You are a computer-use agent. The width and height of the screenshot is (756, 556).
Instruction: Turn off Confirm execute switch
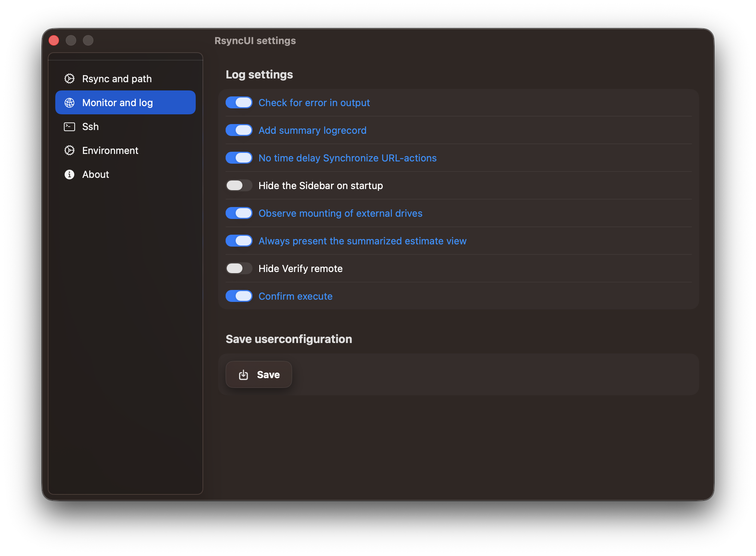(x=239, y=296)
